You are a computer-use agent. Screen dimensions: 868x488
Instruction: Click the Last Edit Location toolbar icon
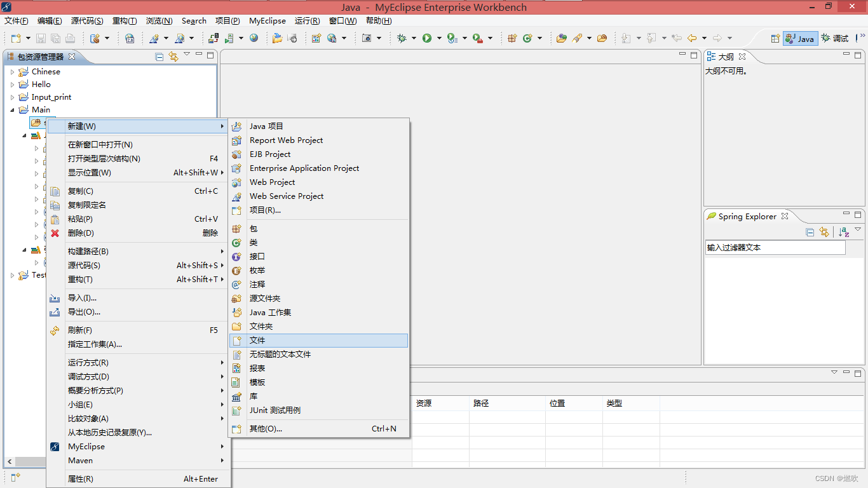point(677,38)
